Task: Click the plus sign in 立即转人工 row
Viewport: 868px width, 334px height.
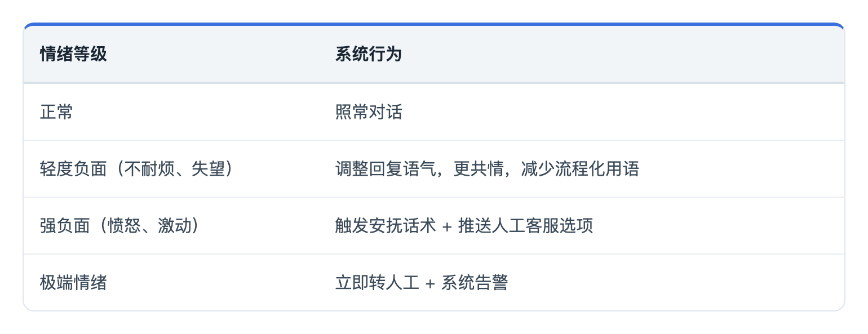Action: 430,283
